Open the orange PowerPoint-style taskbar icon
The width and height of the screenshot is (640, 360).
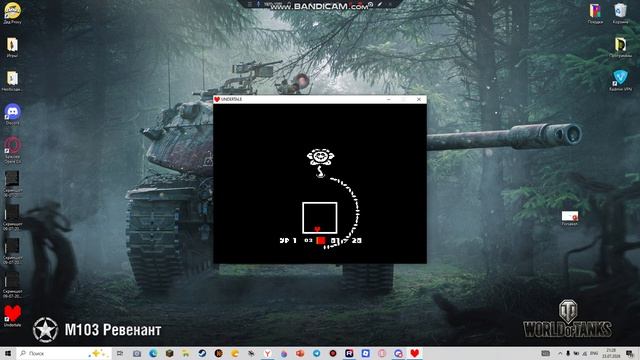[300, 353]
